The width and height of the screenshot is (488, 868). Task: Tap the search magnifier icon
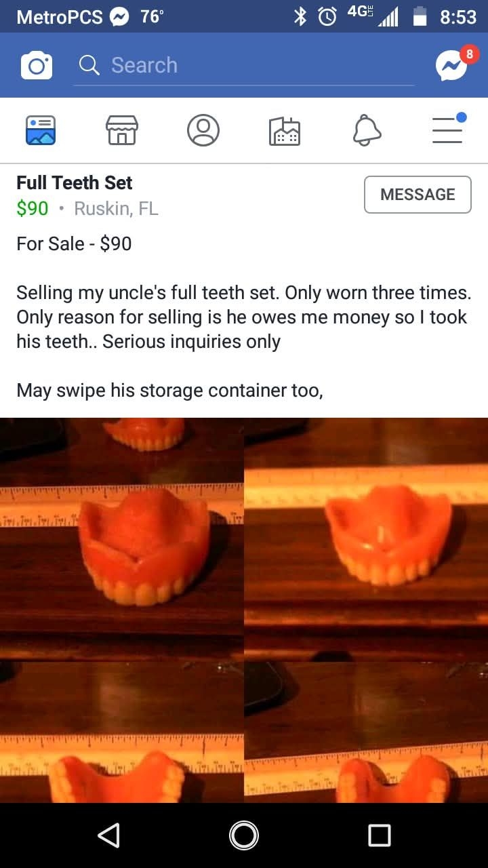89,65
